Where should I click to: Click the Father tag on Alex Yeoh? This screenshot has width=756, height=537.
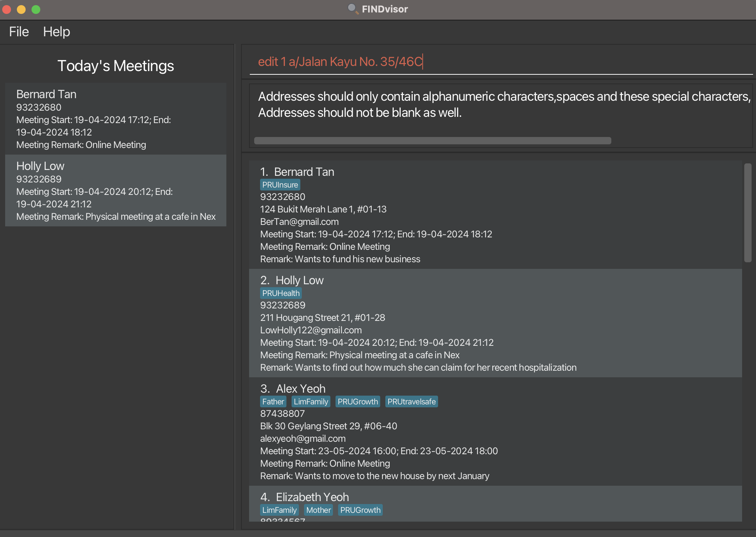(273, 401)
